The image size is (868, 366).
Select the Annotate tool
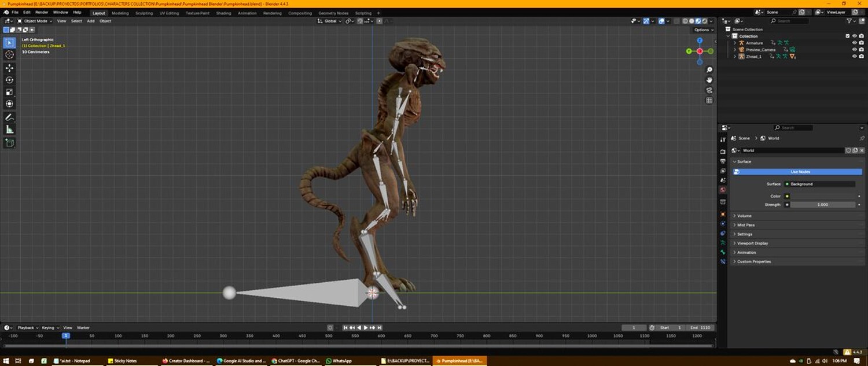pyautogui.click(x=9, y=117)
